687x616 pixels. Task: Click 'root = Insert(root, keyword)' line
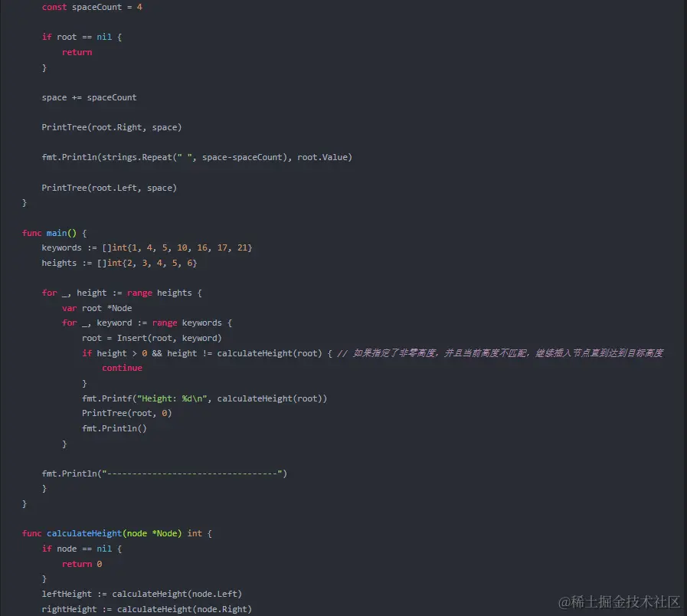(x=152, y=338)
